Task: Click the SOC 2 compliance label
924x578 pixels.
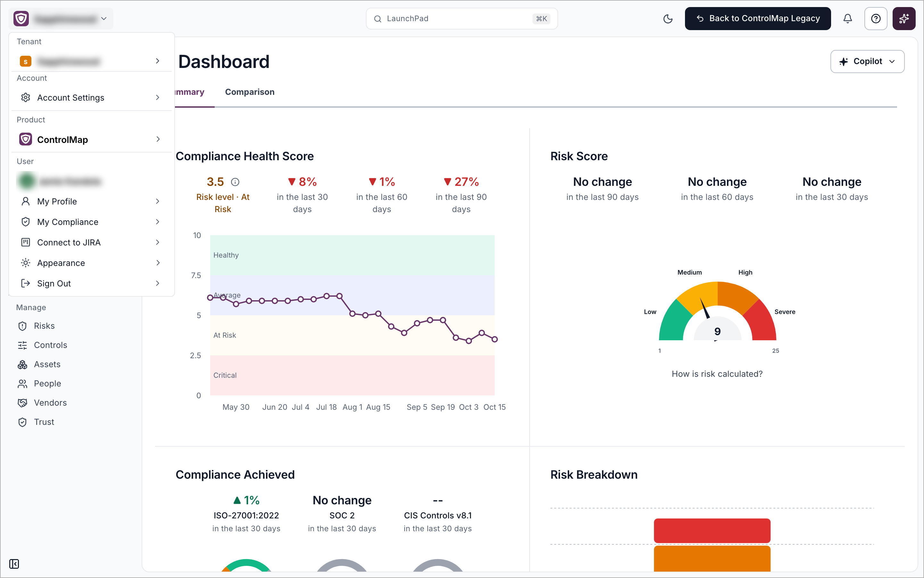Action: tap(342, 516)
